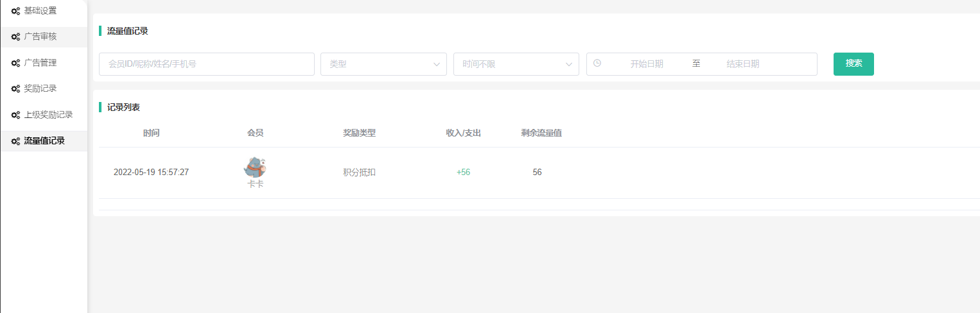Pick 结束日期 in date range
Image resolution: width=980 pixels, height=313 pixels.
(x=743, y=64)
